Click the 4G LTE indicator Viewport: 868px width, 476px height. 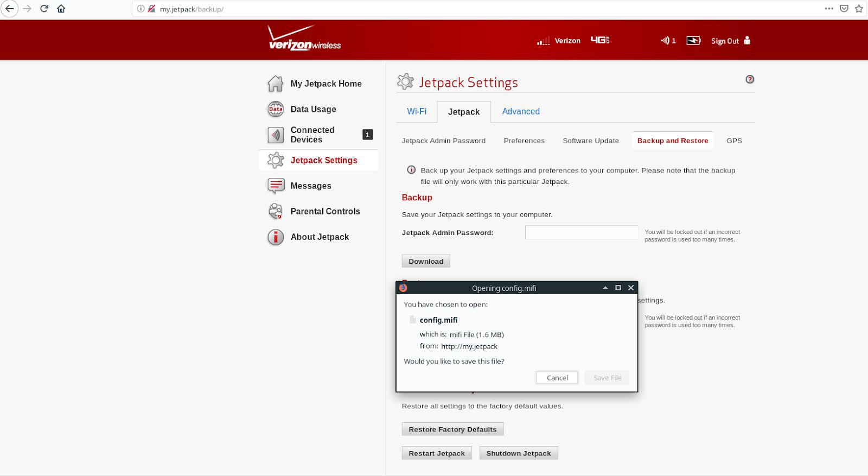[599, 40]
